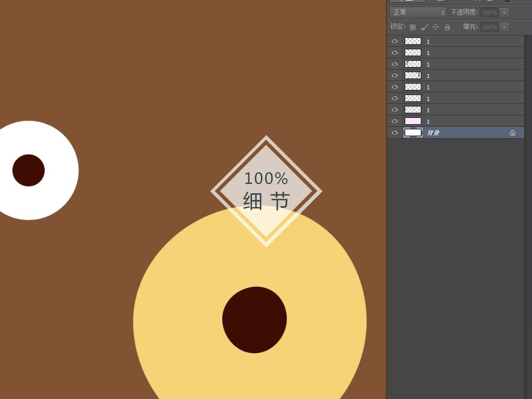Toggle eye of layer with red-marked thumbnail

coord(395,64)
